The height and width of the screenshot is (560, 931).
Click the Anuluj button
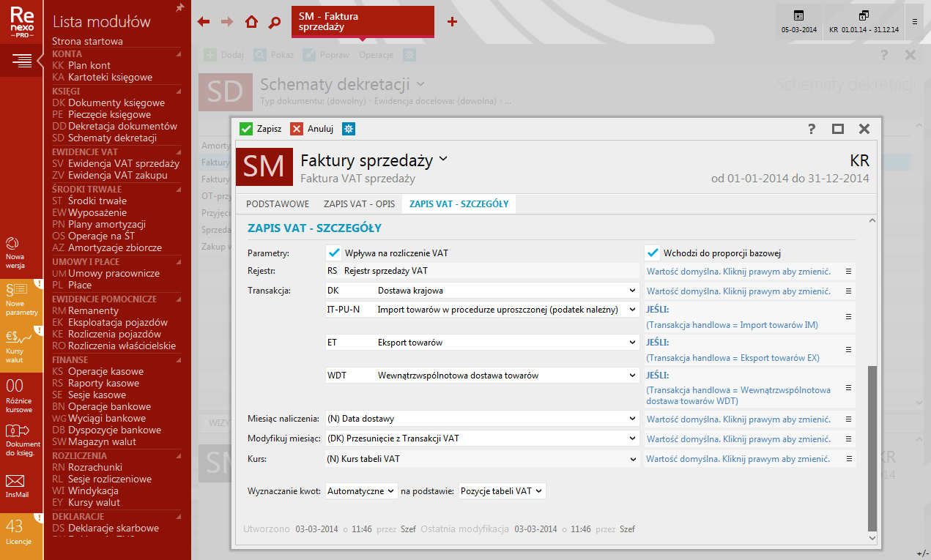tap(312, 129)
